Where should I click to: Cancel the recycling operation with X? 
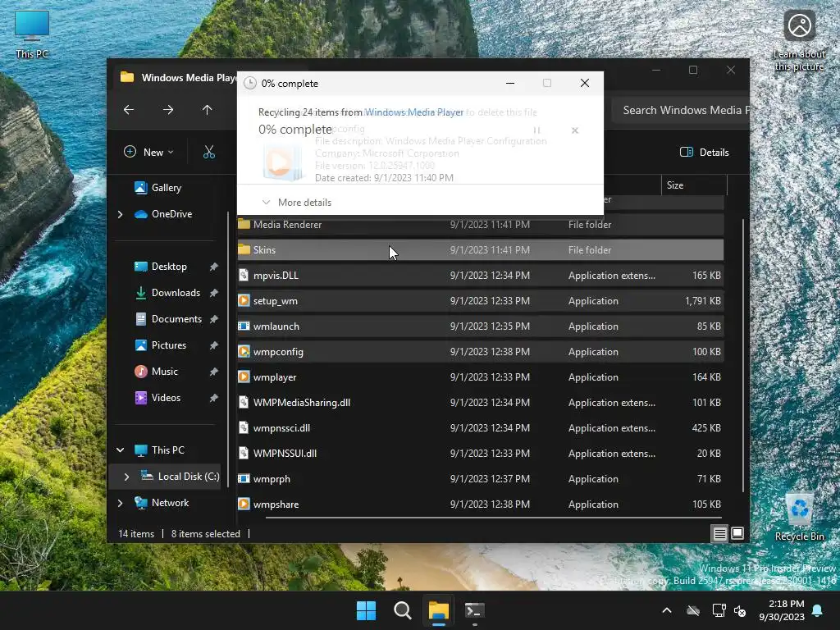tap(575, 130)
